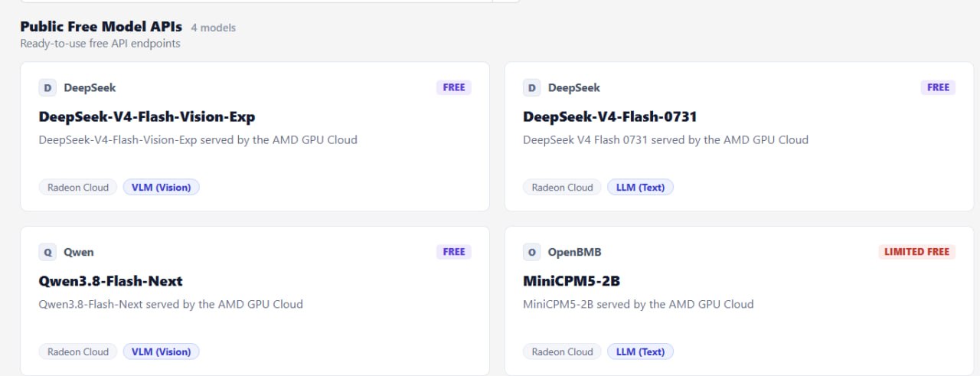
Task: Click the OpenBMB O provider icon
Action: (x=532, y=252)
